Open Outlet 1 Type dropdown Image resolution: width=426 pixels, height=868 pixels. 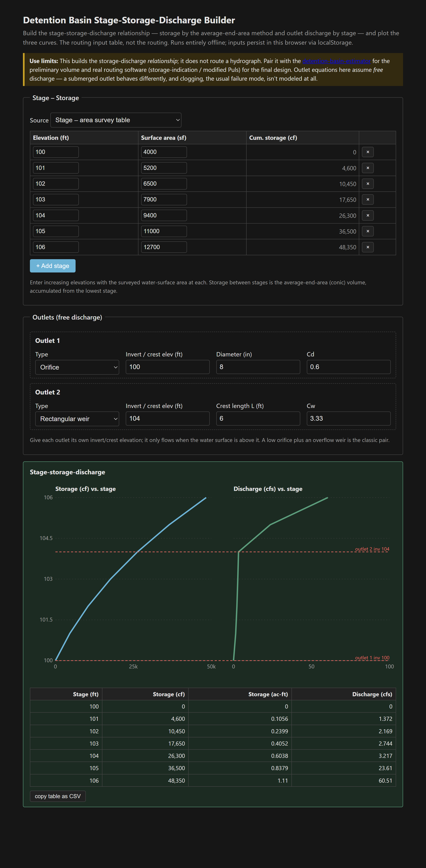77,367
